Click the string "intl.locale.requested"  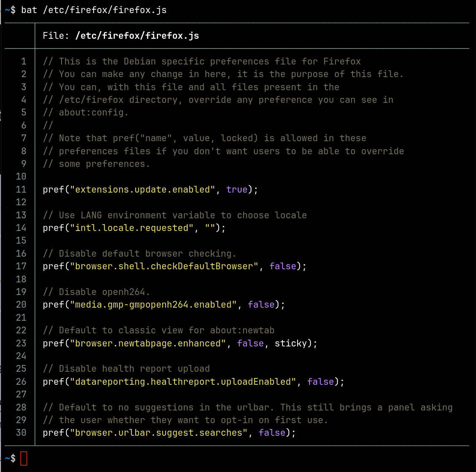[x=132, y=228]
